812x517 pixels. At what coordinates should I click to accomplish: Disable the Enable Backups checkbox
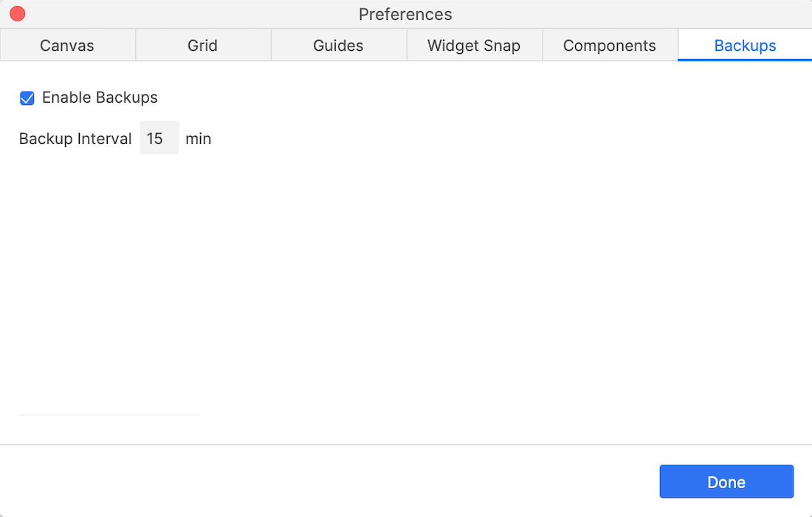[x=27, y=97]
